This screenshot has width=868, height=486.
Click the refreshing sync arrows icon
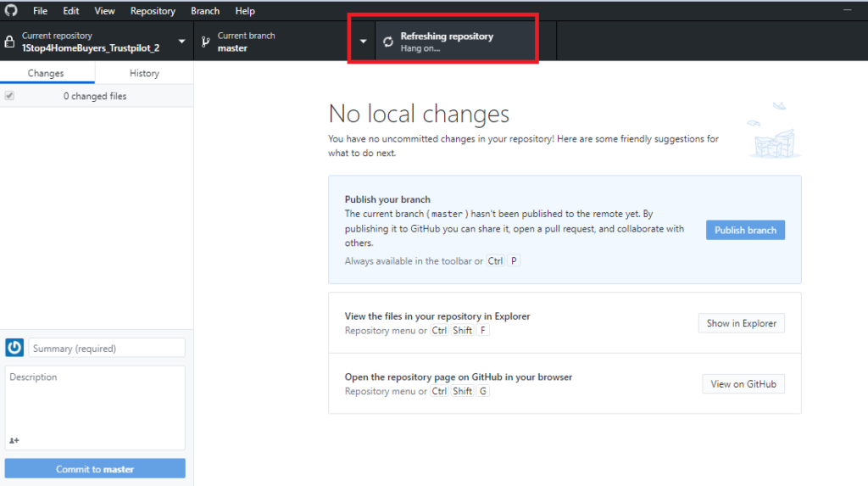(388, 42)
